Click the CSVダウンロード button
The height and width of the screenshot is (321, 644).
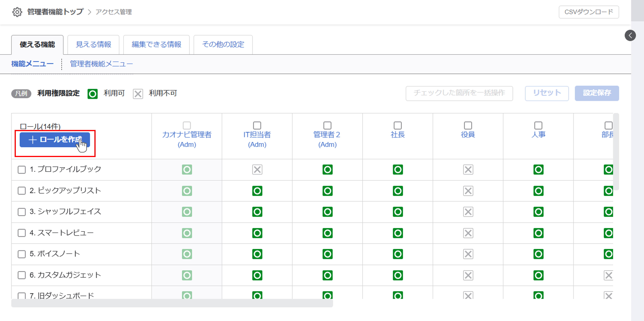(x=589, y=12)
